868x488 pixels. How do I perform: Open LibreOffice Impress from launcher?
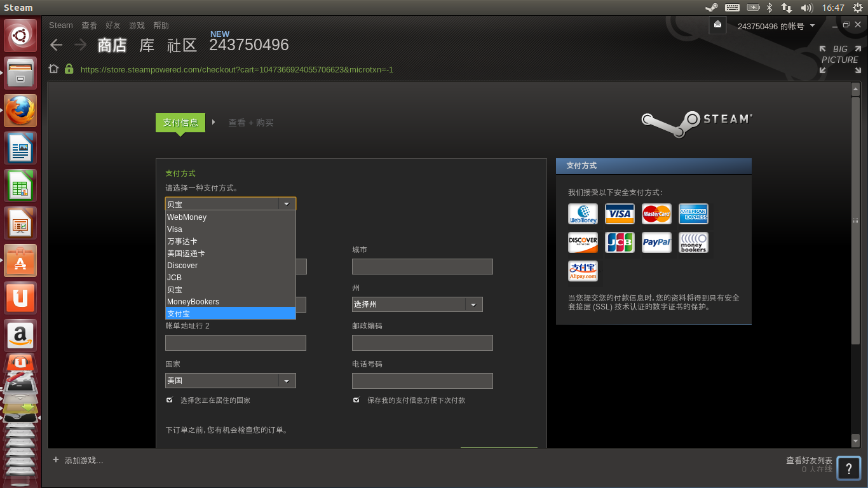[x=21, y=223]
